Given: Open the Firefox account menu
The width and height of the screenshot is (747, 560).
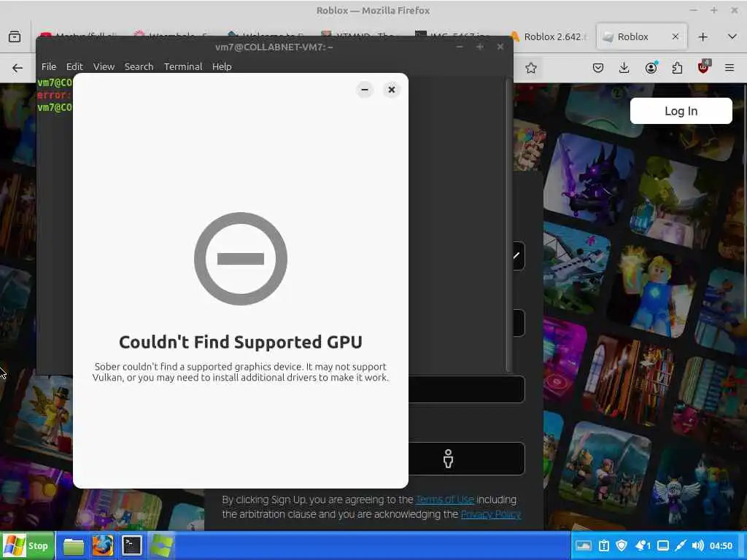Looking at the screenshot, I should tap(651, 68).
